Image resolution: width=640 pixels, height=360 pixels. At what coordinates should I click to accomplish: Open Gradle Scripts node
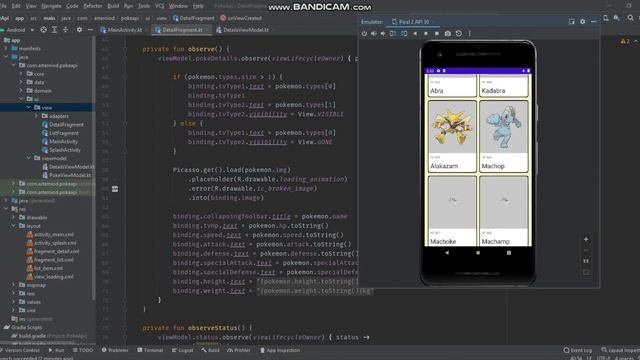(23, 327)
